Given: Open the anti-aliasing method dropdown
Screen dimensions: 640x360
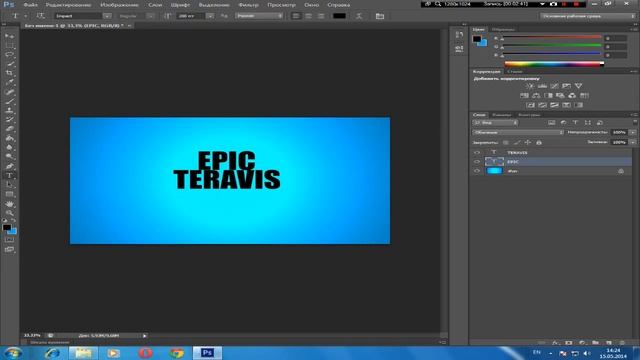Looking at the screenshot, I should [x=259, y=16].
